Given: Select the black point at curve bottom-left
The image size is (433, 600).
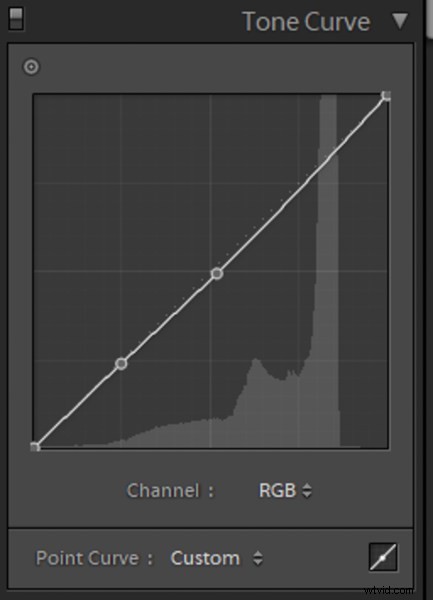Looking at the screenshot, I should click(x=35, y=447).
